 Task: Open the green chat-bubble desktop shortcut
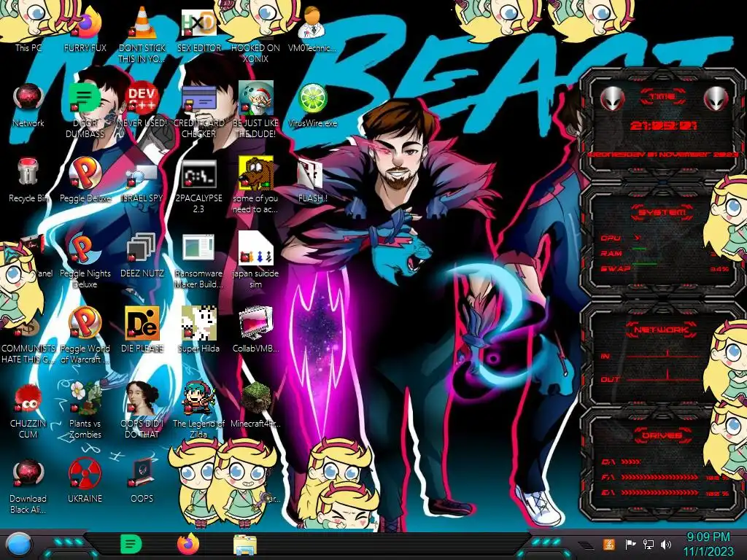point(85,109)
